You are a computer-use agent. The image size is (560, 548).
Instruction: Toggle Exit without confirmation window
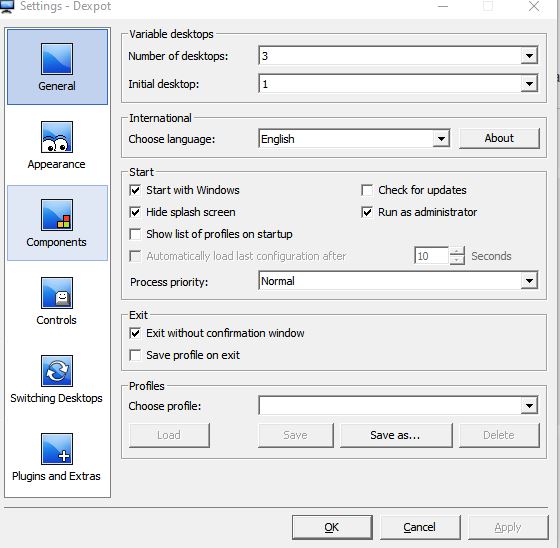(x=135, y=333)
